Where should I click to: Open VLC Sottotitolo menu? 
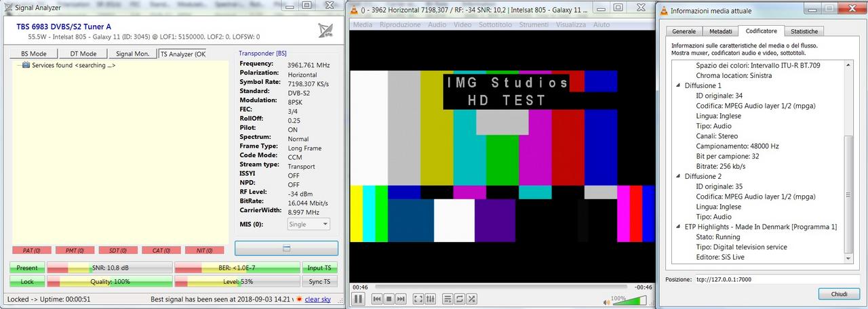click(496, 24)
